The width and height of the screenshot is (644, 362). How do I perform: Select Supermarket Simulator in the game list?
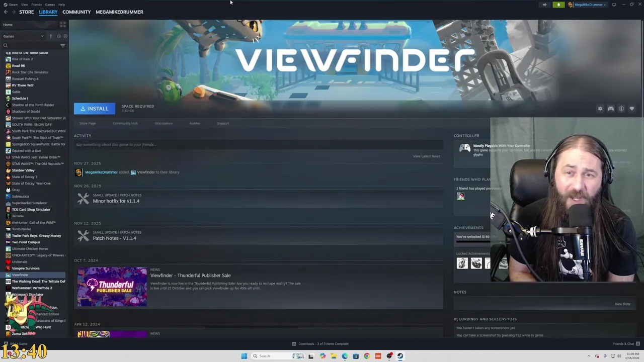pyautogui.click(x=29, y=203)
